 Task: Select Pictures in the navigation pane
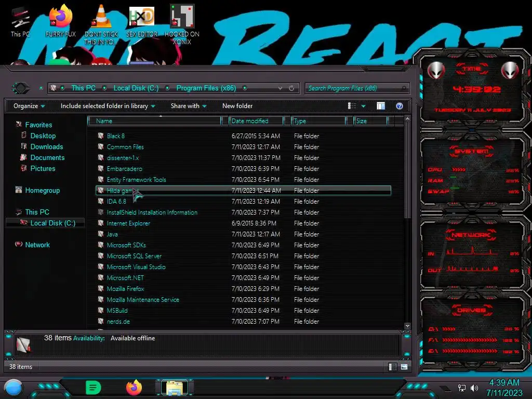pyautogui.click(x=43, y=168)
